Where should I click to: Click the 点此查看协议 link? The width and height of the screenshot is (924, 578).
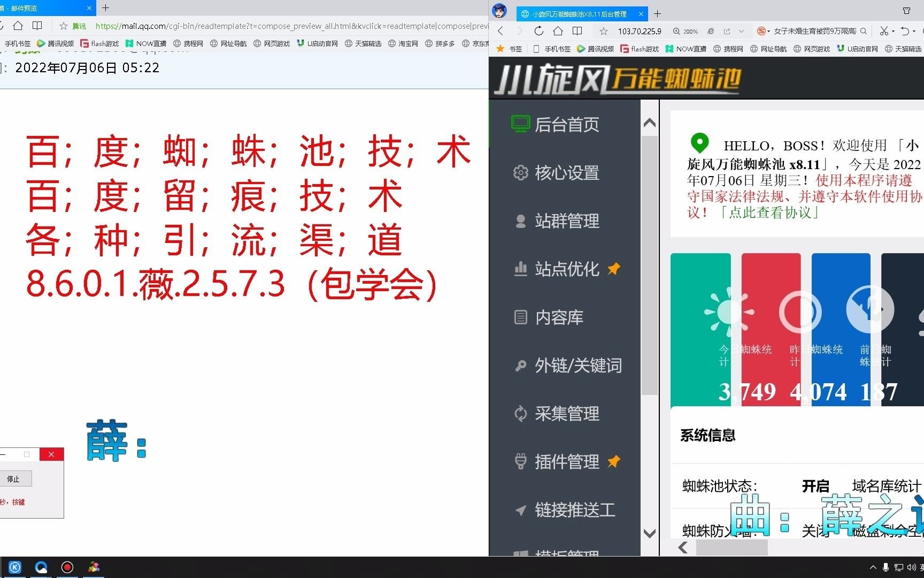(x=769, y=212)
